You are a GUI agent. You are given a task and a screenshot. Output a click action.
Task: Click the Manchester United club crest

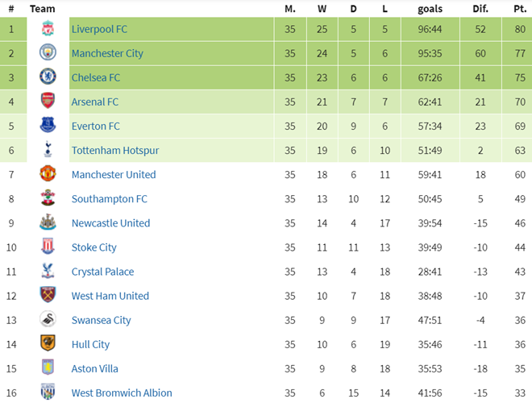pos(48,175)
